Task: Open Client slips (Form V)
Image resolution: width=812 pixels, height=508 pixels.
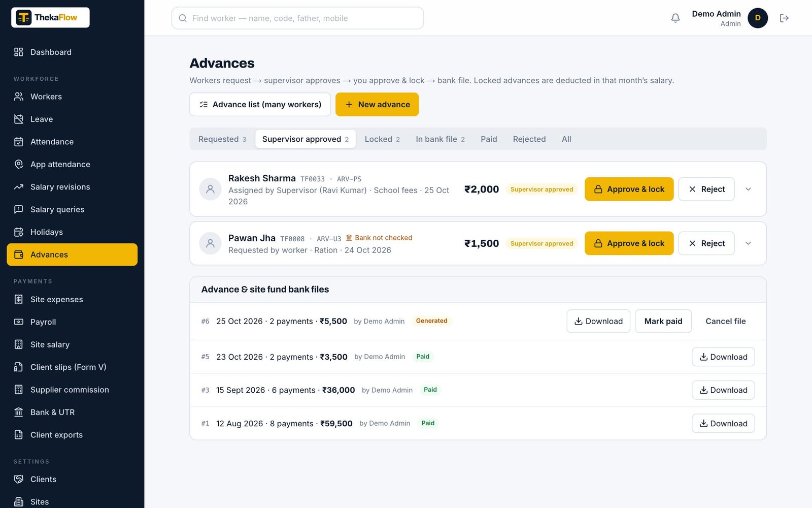Action: click(x=72, y=367)
